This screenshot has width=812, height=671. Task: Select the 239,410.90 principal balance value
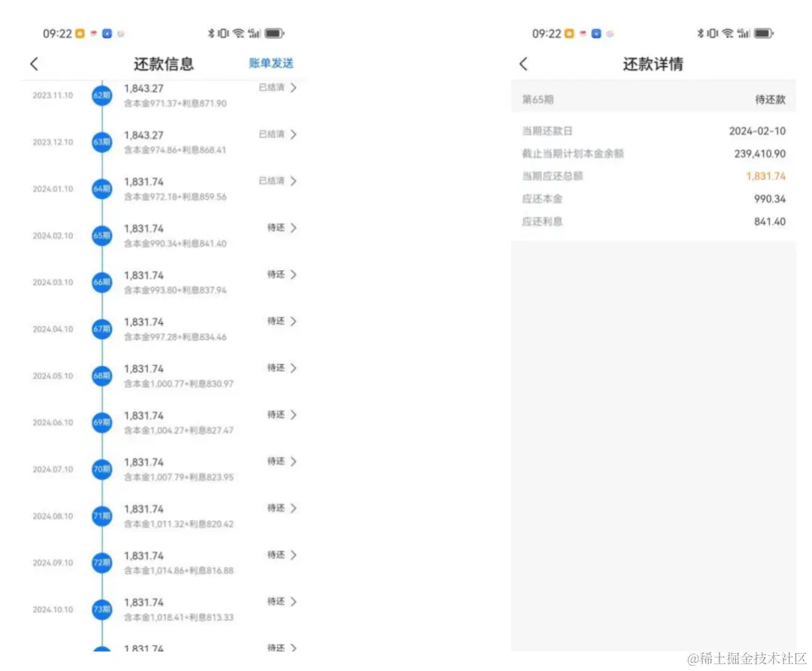click(759, 153)
